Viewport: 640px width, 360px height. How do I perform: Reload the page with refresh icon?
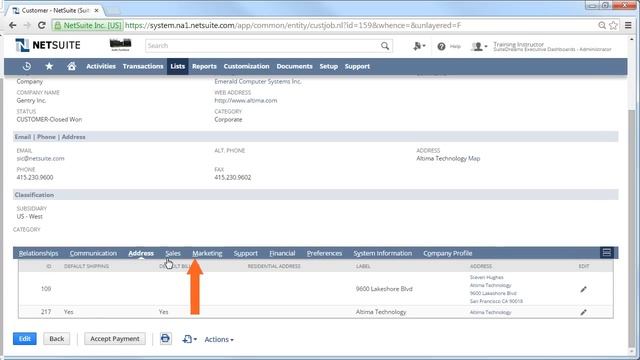[x=42, y=25]
